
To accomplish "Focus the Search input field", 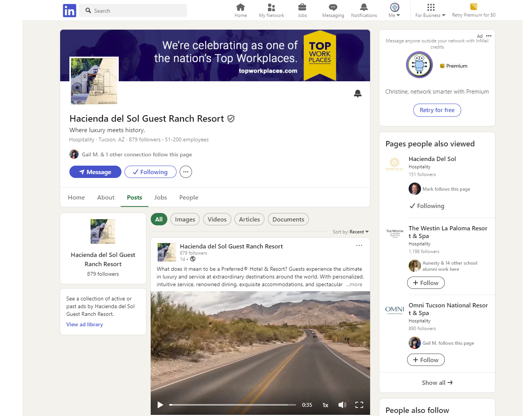I will tap(133, 10).
